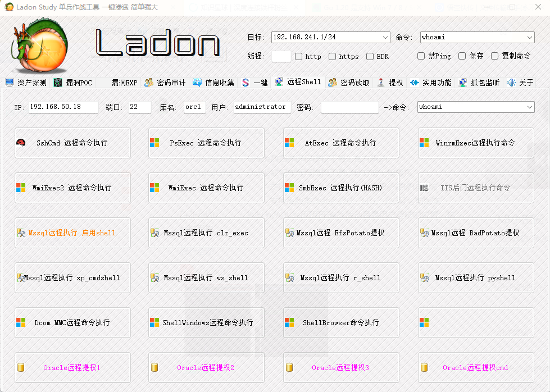Image resolution: width=550 pixels, height=392 pixels.
Task: Click the IIS icon on IIS后门 button
Action: click(424, 188)
